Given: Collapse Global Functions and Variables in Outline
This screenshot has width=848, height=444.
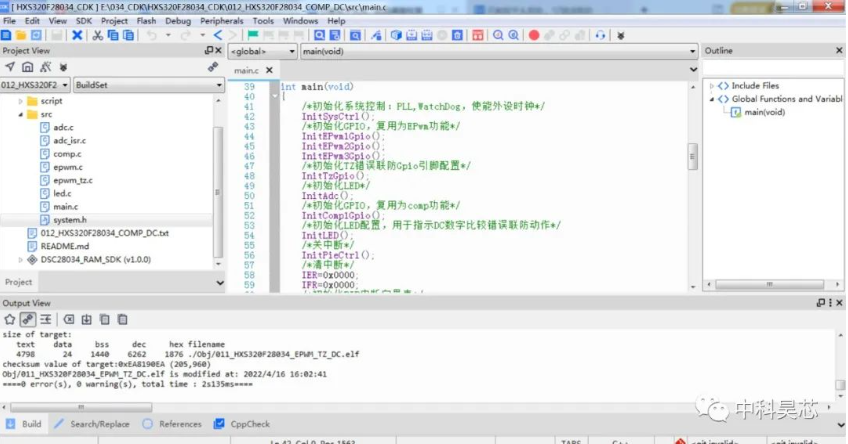Looking at the screenshot, I should click(x=712, y=99).
